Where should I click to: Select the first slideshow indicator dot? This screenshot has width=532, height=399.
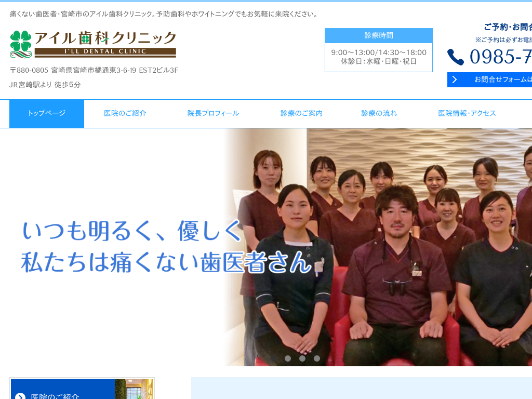[287, 358]
